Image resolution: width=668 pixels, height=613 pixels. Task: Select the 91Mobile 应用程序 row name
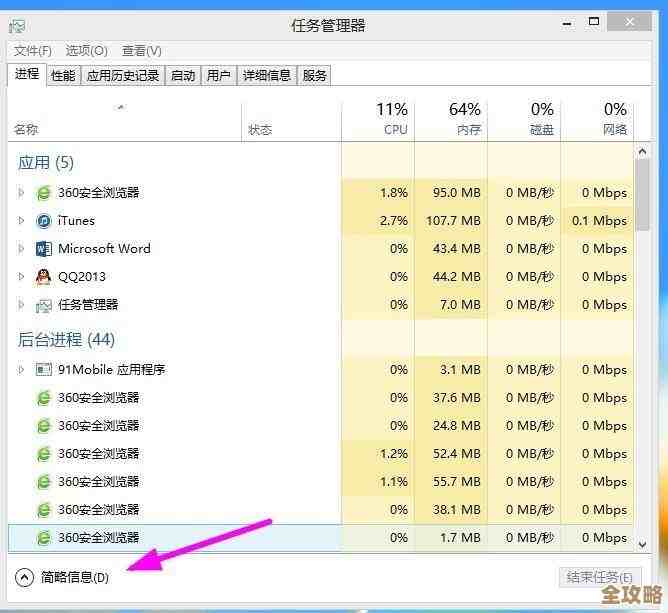pyautogui.click(x=112, y=369)
